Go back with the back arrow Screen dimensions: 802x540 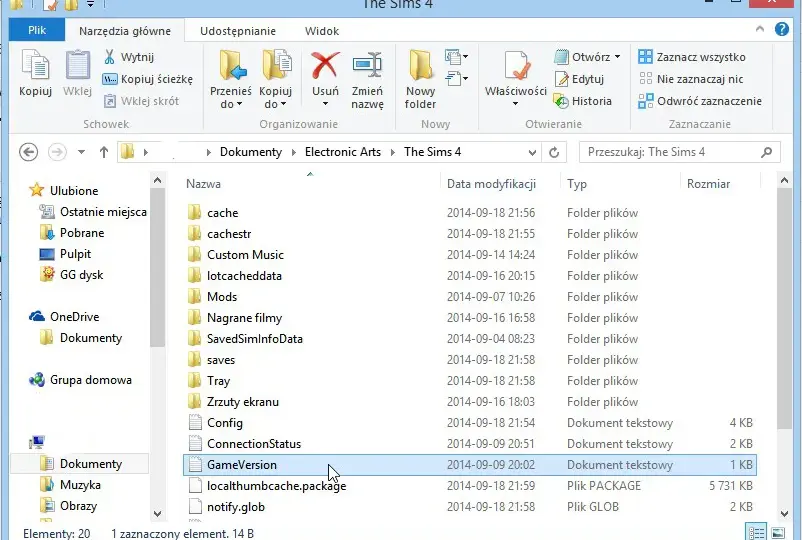(x=29, y=152)
